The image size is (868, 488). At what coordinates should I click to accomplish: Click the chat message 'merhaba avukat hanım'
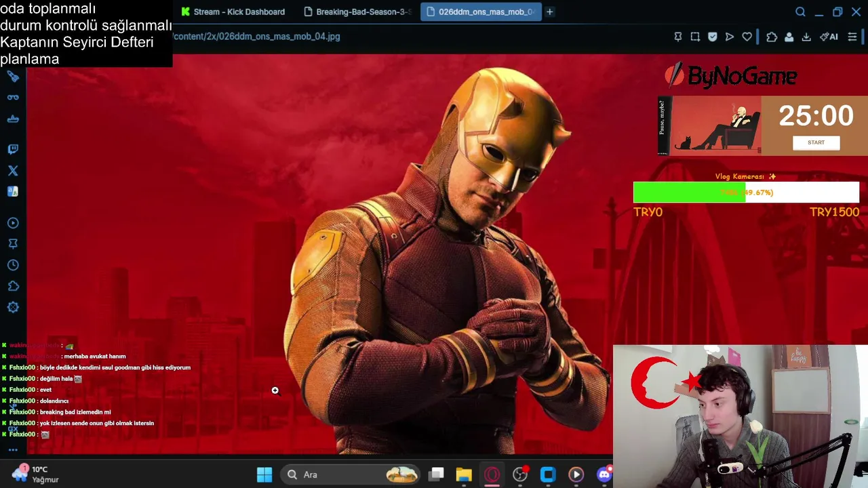(x=95, y=357)
